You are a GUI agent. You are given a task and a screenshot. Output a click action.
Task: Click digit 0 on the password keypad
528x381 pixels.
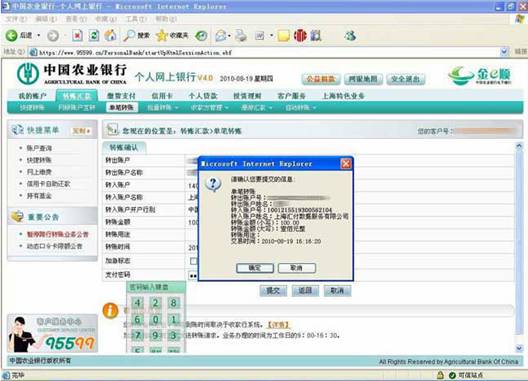[x=155, y=319]
